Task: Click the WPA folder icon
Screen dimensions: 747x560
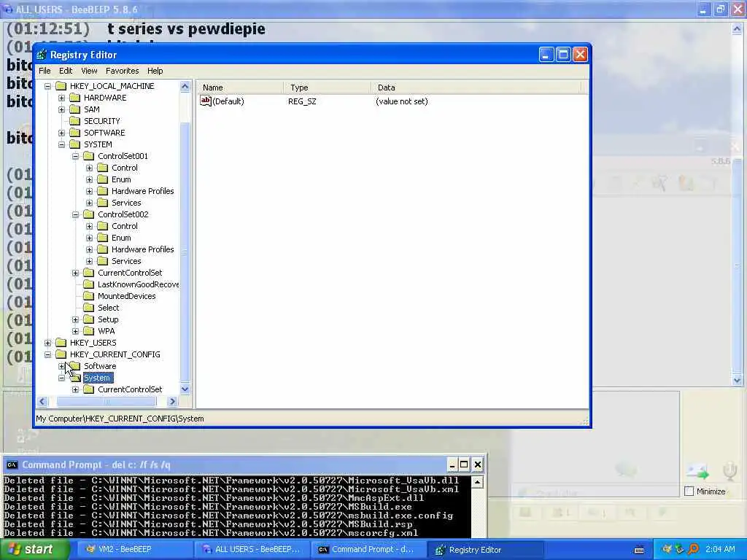Action: click(88, 331)
